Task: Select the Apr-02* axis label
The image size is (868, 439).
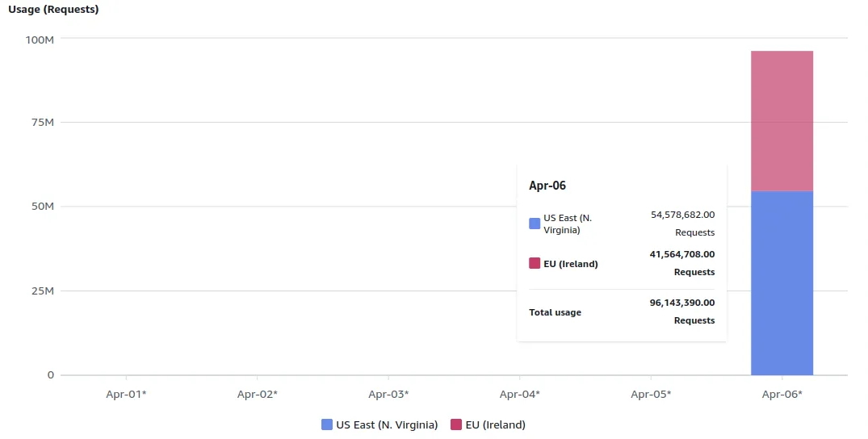Action: coord(258,394)
